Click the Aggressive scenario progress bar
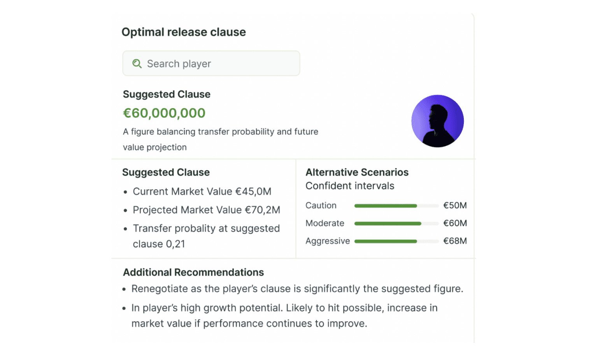 (x=396, y=241)
